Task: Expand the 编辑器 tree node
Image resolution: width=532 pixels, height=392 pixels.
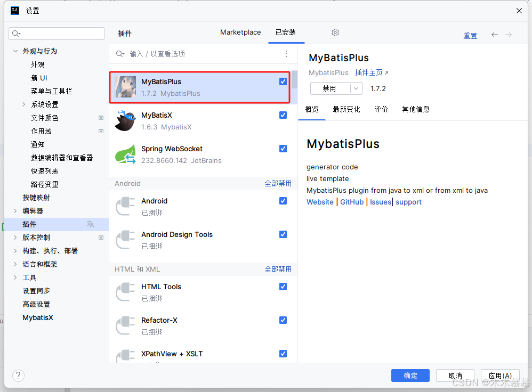Action: [15, 211]
